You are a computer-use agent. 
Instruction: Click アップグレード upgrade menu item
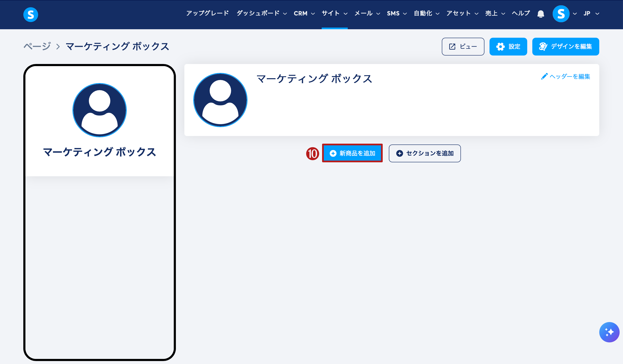(207, 13)
